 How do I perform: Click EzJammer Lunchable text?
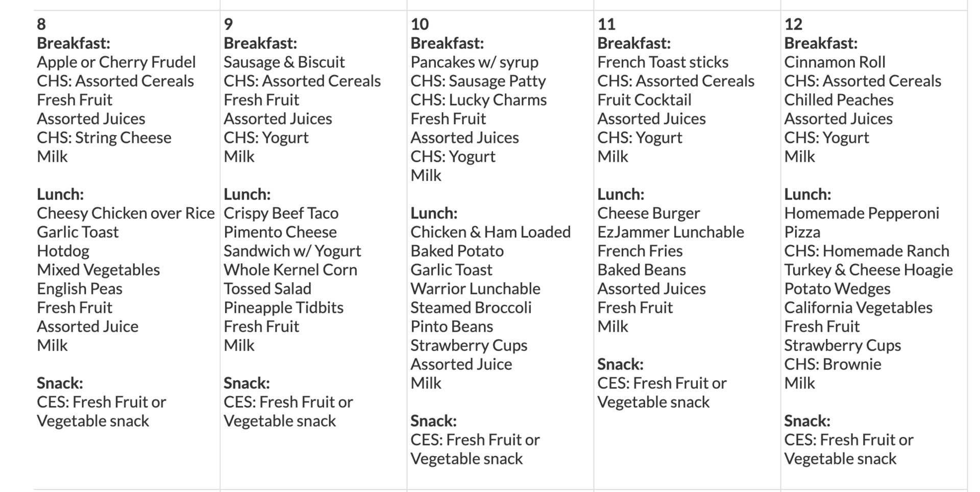point(671,232)
